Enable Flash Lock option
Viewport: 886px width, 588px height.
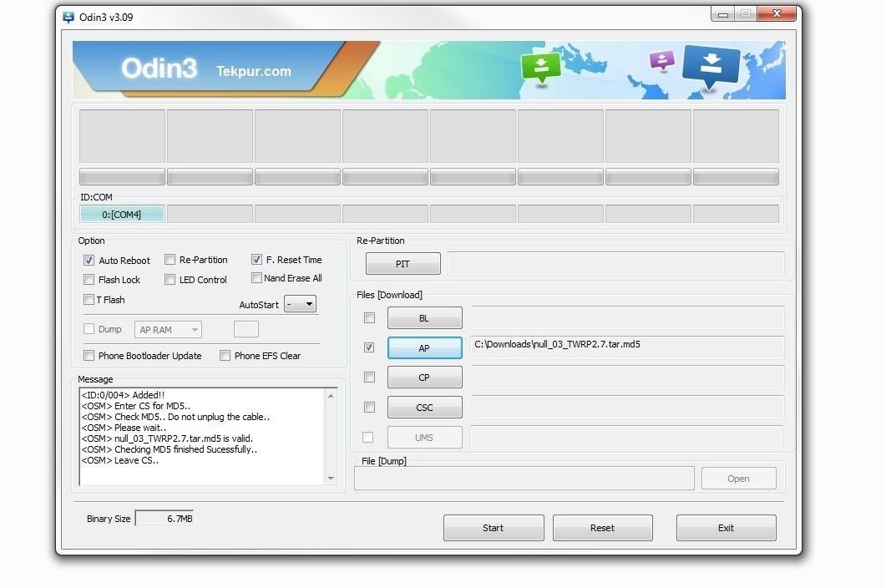(89, 279)
